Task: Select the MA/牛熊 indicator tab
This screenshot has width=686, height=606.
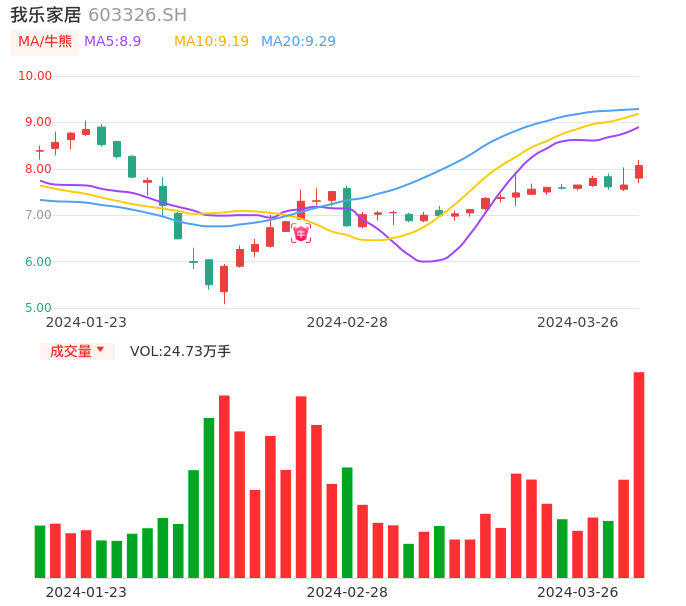Action: [x=45, y=42]
